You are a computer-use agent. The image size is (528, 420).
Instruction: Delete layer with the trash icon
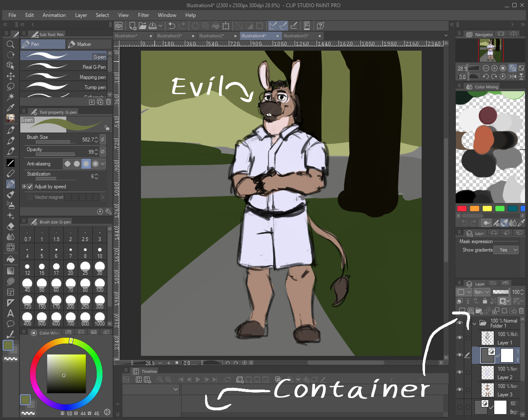(521, 311)
